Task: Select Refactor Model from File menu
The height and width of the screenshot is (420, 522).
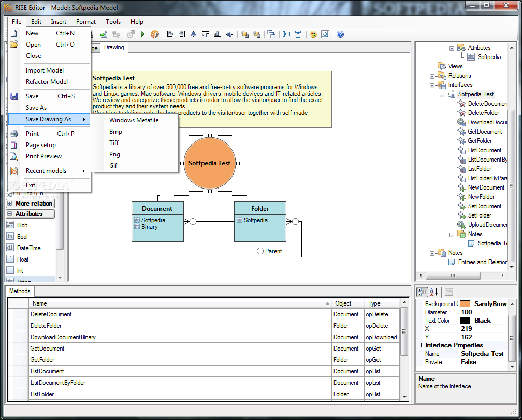Action: [x=49, y=81]
